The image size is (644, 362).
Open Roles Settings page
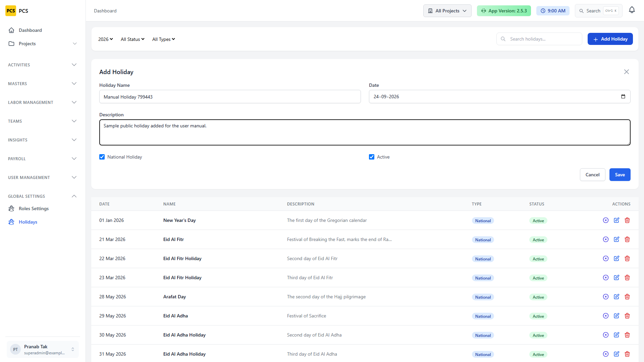tap(43, 208)
